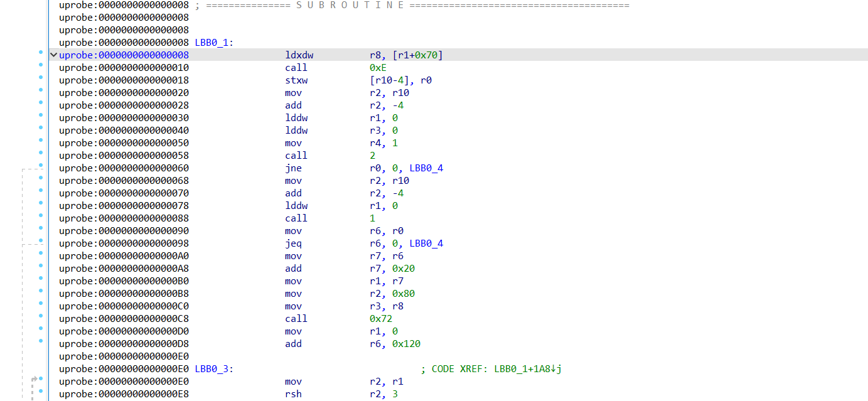Toggle breakpoint dot at address 00000000000000A8
The height and width of the screenshot is (401, 868).
[41, 265]
